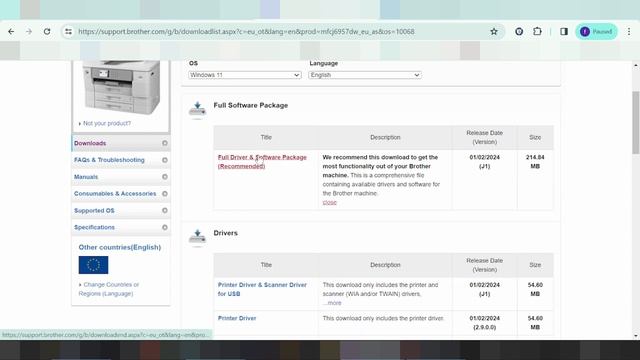Image resolution: width=640 pixels, height=360 pixels.
Task: Go back using the browser back arrow
Action: click(11, 31)
